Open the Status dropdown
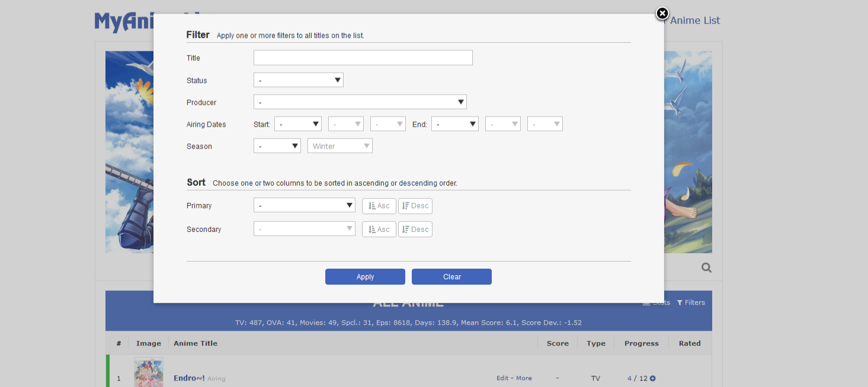Screen dimensions: 868x387 click(x=298, y=80)
